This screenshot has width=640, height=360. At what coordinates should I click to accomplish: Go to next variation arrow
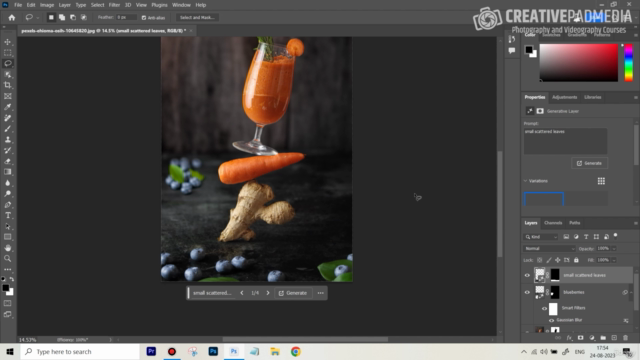click(268, 293)
